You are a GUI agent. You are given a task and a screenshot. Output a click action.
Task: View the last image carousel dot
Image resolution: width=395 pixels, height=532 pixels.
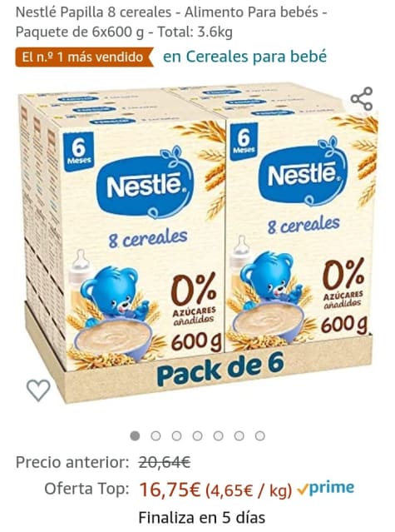click(x=259, y=435)
